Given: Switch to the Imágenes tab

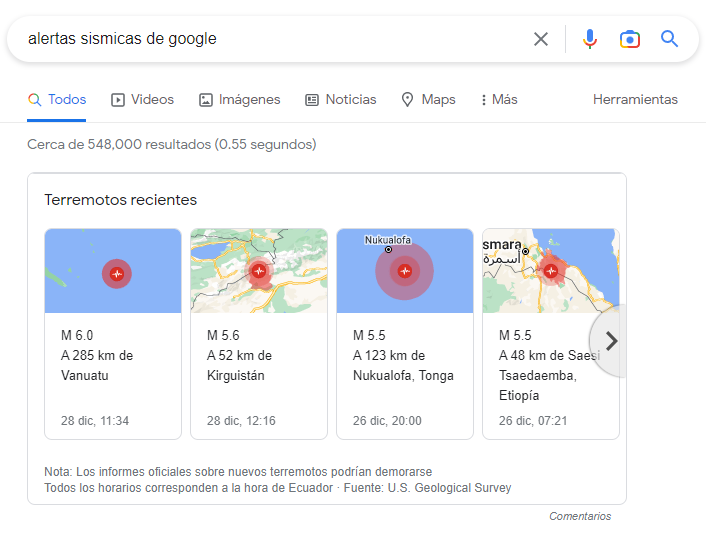Looking at the screenshot, I should tap(240, 100).
